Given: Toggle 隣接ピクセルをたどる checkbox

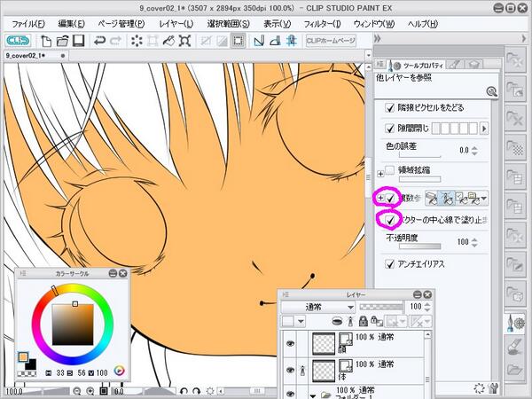Looking at the screenshot, I should point(390,108).
